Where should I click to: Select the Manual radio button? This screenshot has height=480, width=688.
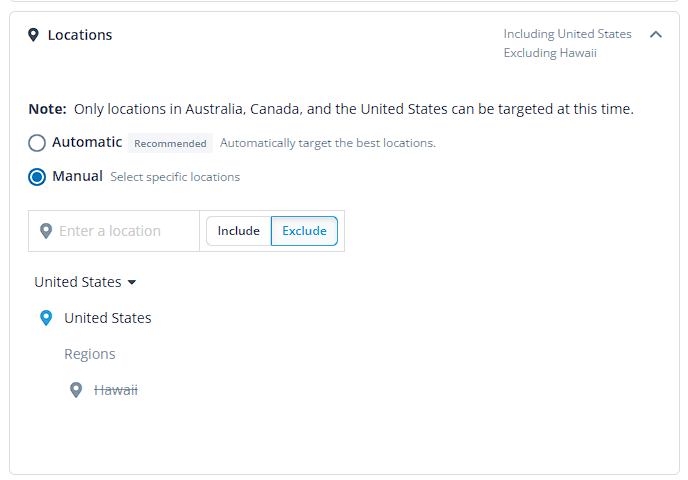37,177
